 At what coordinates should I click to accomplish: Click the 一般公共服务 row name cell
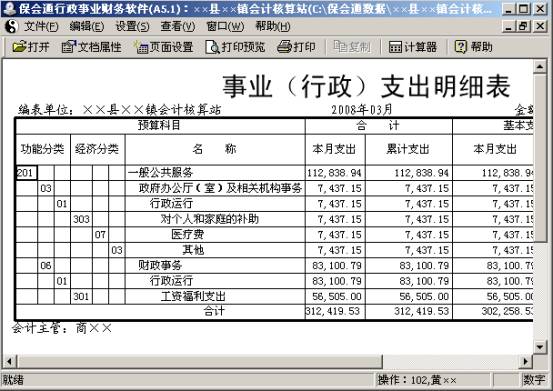(215, 173)
